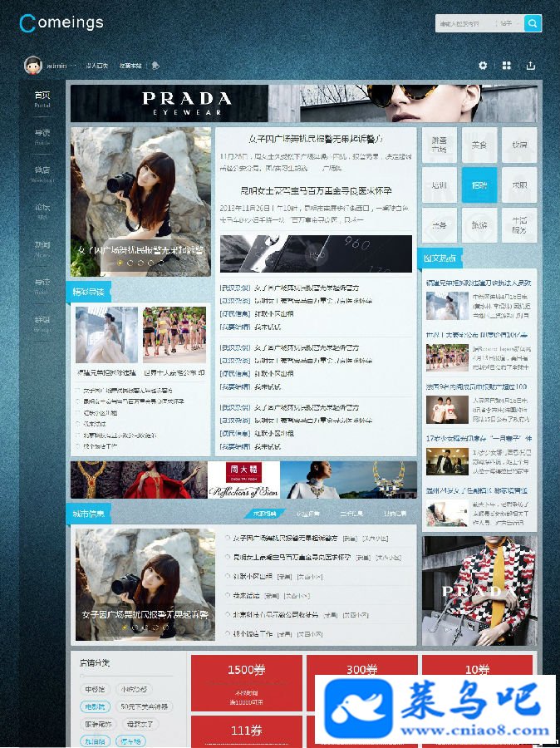Open the 跳蚤市场 category tile
This screenshot has width=560, height=748.
439,145
